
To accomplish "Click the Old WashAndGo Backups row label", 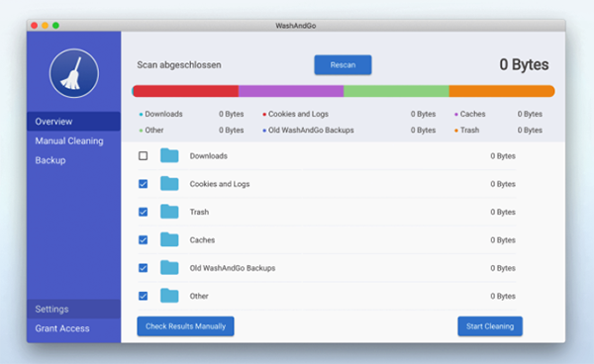I will [x=233, y=268].
